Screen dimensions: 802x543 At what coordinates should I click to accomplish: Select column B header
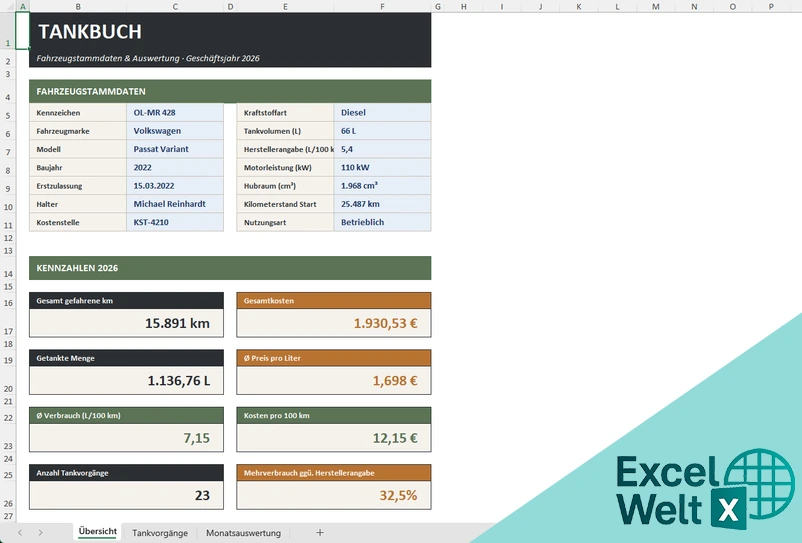[x=78, y=7]
